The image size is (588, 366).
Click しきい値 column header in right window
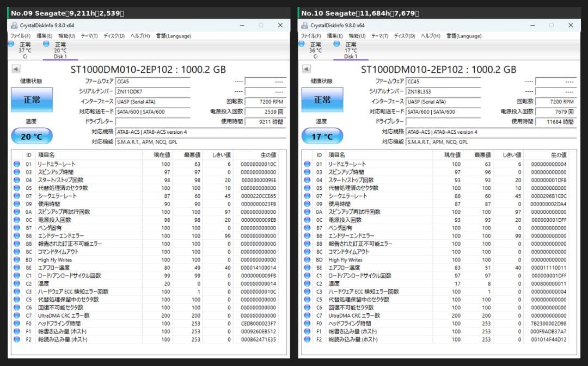pyautogui.click(x=509, y=154)
